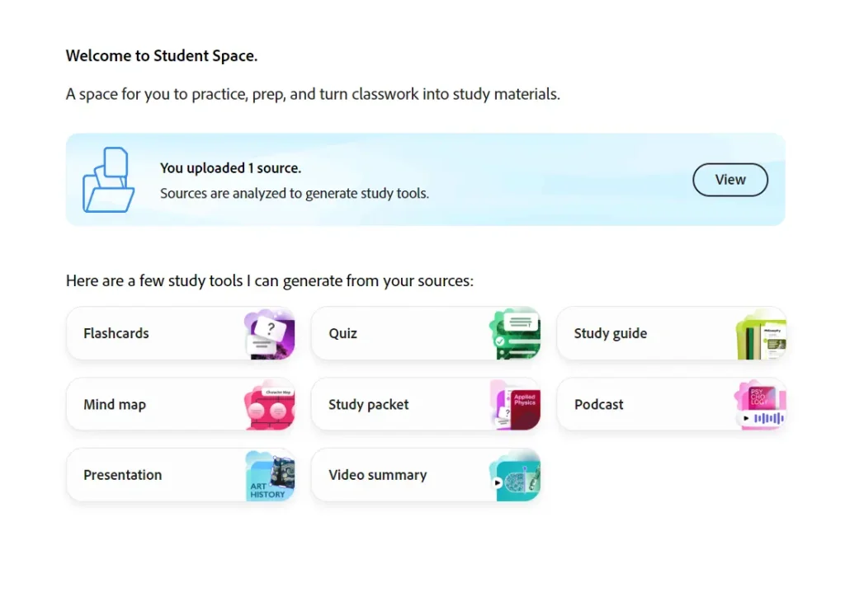This screenshot has height=616, width=845.
Task: Click the Welcome to Student Space heading
Action: tap(162, 55)
